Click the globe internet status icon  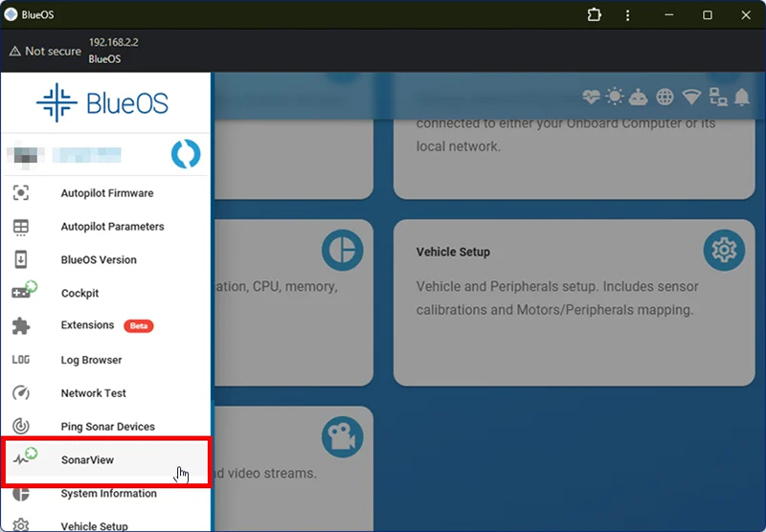tap(665, 97)
